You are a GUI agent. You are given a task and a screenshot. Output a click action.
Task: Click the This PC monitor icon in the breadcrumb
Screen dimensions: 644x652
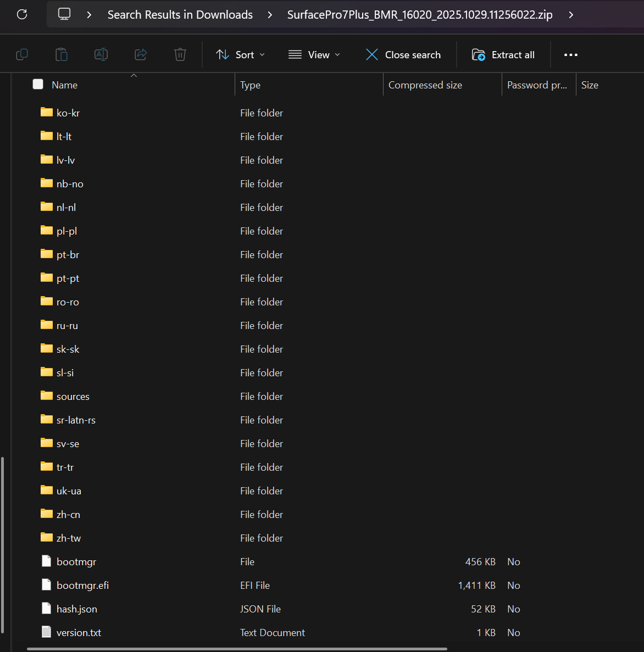pyautogui.click(x=64, y=14)
